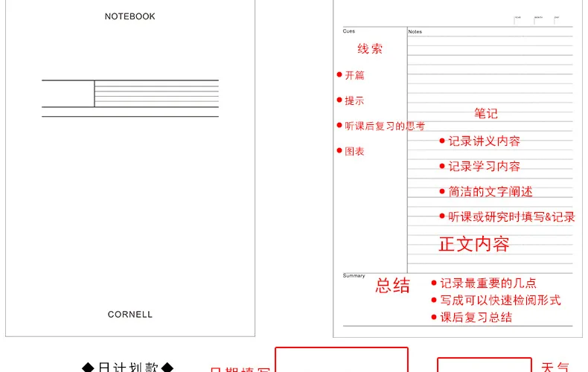Click the 课后复习总结 bullet
Screen dimensions: 588x372
[x=471, y=317]
